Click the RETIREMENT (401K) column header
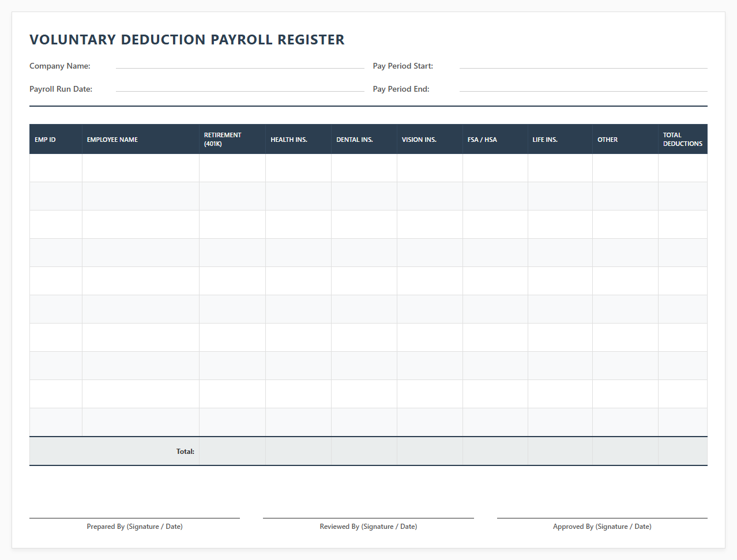The width and height of the screenshot is (737, 560). 232,139
